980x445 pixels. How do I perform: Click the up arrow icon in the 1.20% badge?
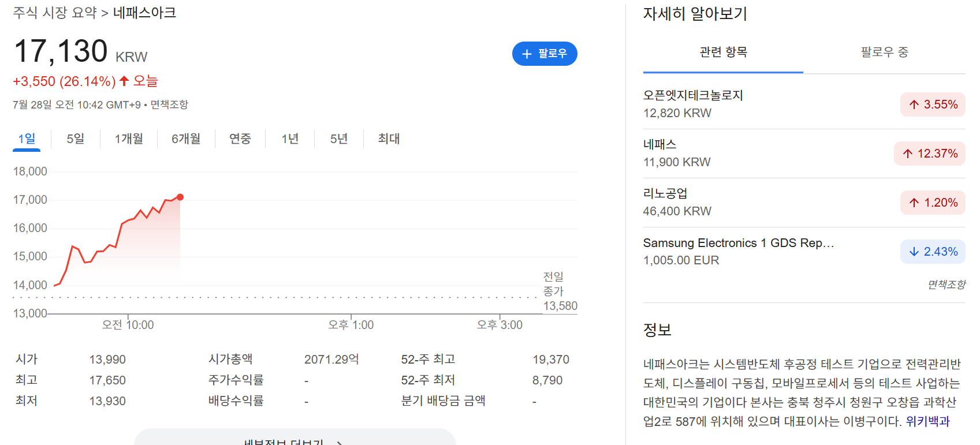914,203
